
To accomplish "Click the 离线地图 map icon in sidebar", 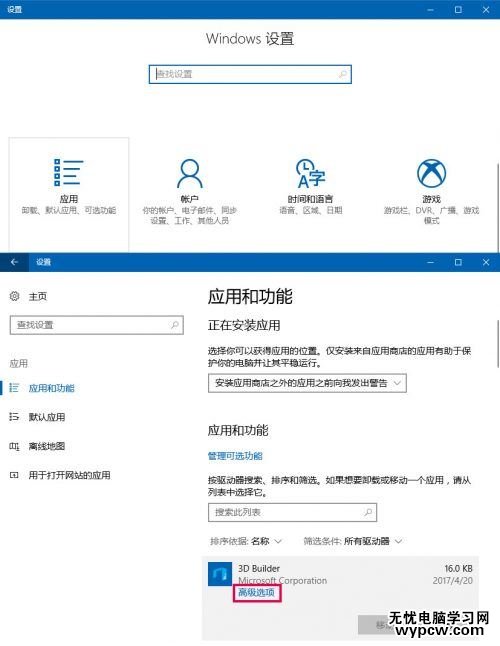I will pyautogui.click(x=14, y=446).
